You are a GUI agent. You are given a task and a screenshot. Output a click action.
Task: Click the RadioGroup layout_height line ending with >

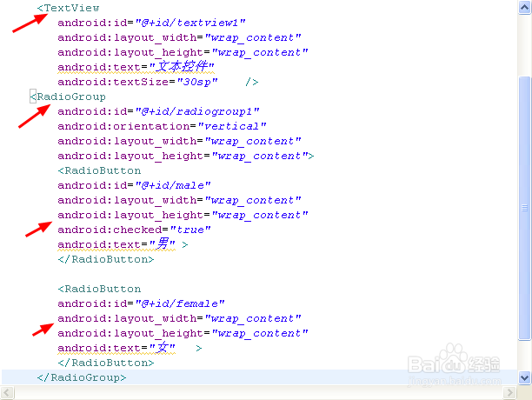coord(186,156)
